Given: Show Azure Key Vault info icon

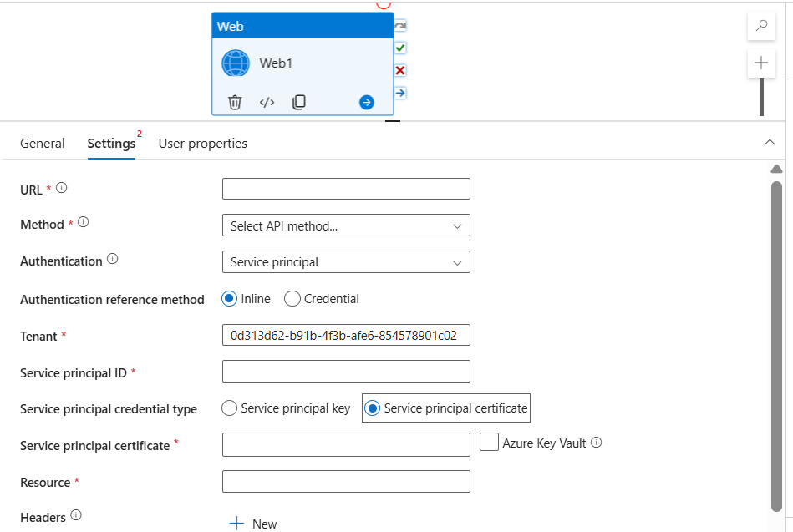Looking at the screenshot, I should [597, 443].
